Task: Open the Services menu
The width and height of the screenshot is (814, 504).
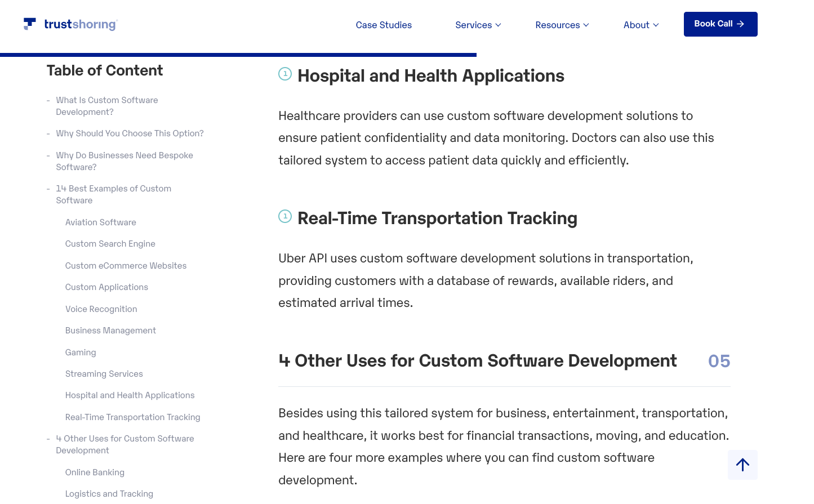Action: pos(478,25)
